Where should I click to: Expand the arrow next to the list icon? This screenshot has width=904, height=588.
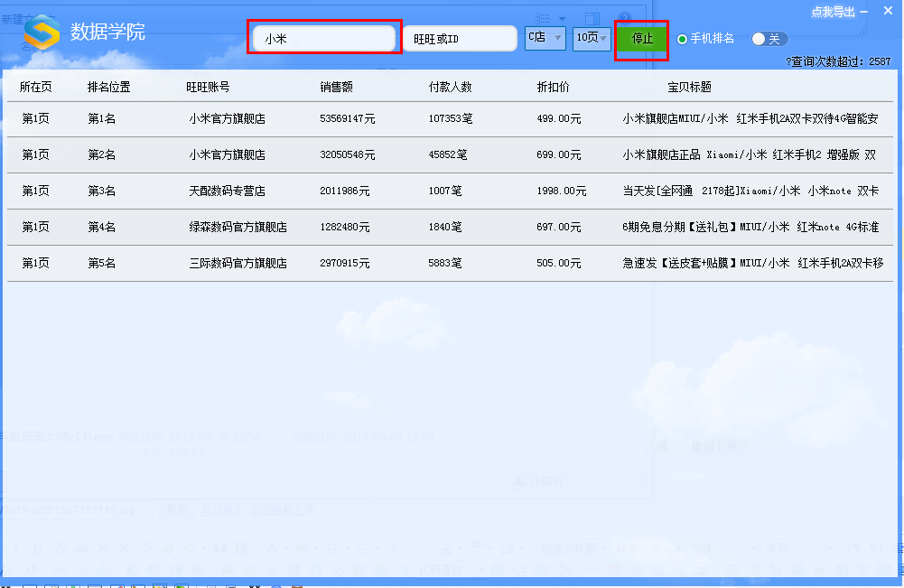click(x=562, y=18)
